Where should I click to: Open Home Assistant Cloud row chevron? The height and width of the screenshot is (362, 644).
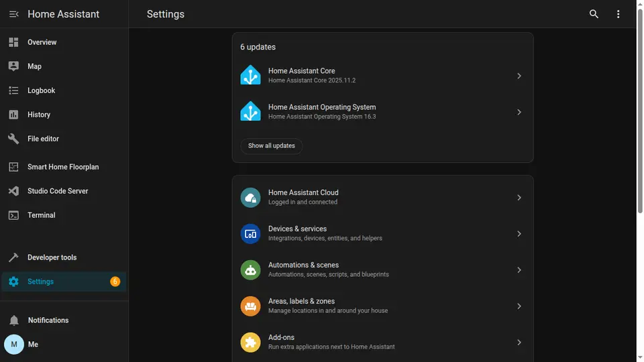[519, 197]
